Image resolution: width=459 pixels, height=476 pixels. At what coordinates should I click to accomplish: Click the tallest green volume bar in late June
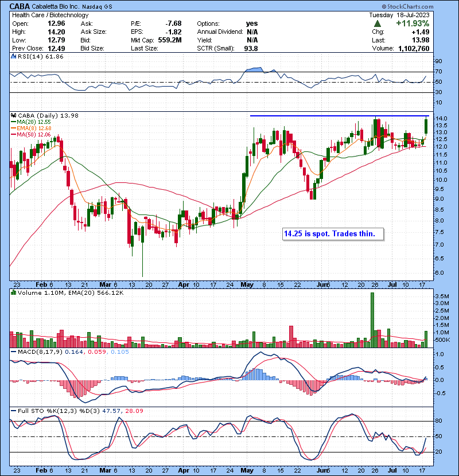pyautogui.click(x=372, y=320)
